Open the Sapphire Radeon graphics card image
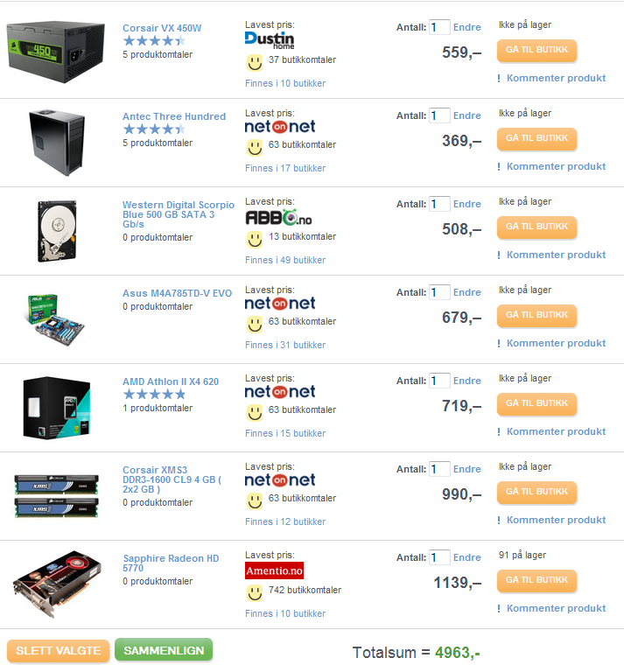624x672 pixels. [x=57, y=584]
